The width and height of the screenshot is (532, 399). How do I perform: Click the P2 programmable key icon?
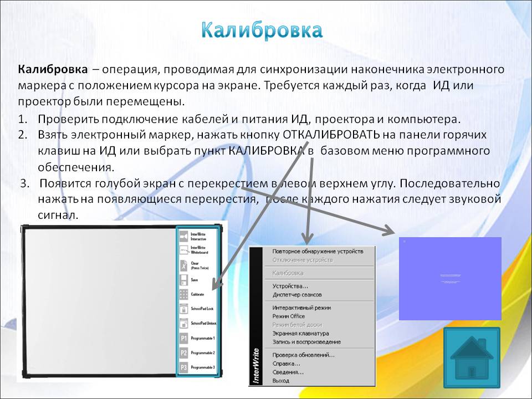coord(183,353)
